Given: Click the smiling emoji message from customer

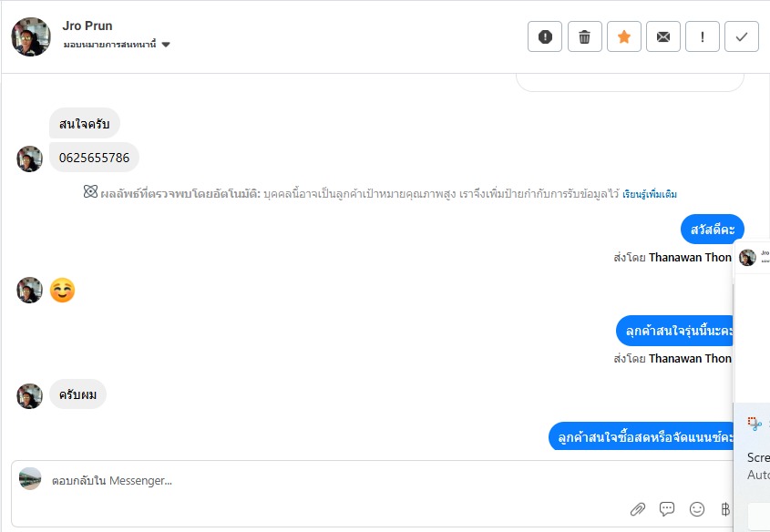Looking at the screenshot, I should pyautogui.click(x=62, y=291).
